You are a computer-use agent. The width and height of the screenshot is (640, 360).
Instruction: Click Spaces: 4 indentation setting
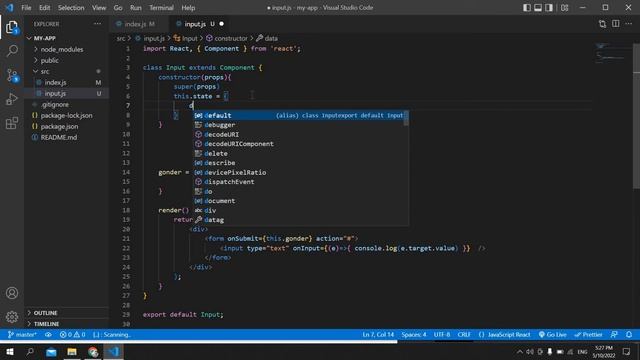[413, 334]
